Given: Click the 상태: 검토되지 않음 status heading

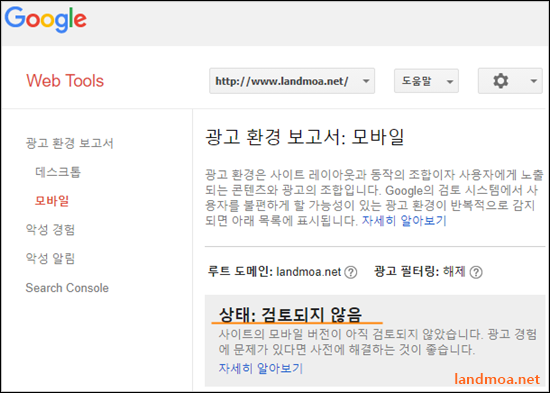Looking at the screenshot, I should [290, 314].
